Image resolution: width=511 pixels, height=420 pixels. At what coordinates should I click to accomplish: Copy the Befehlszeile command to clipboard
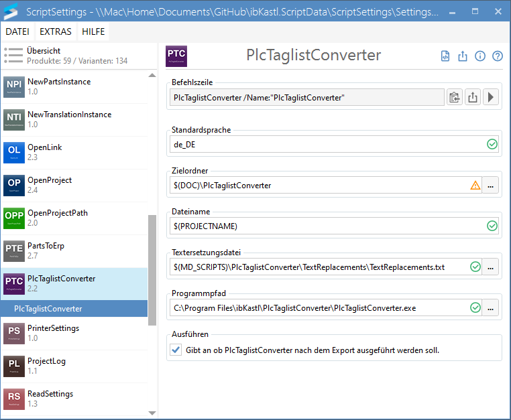tap(455, 98)
